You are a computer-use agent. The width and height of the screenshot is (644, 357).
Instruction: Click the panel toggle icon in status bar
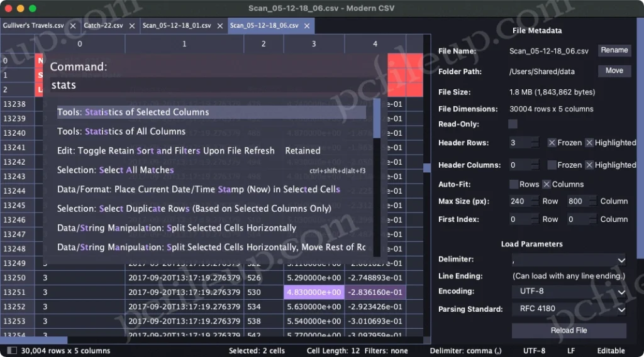click(12, 351)
